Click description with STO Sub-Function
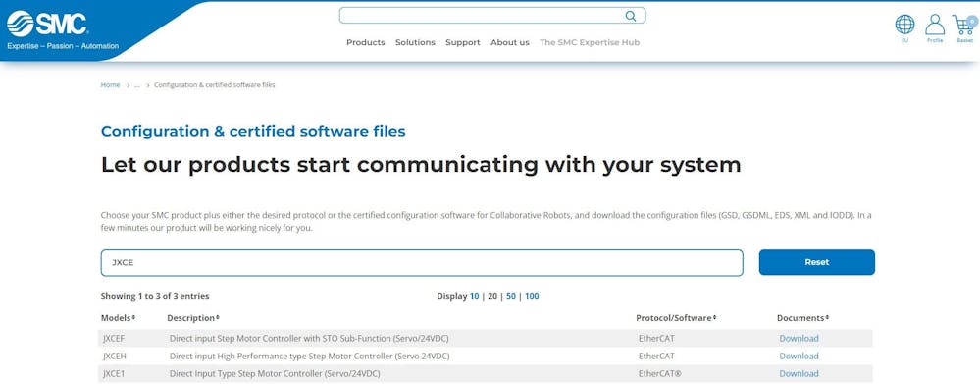 click(x=309, y=339)
